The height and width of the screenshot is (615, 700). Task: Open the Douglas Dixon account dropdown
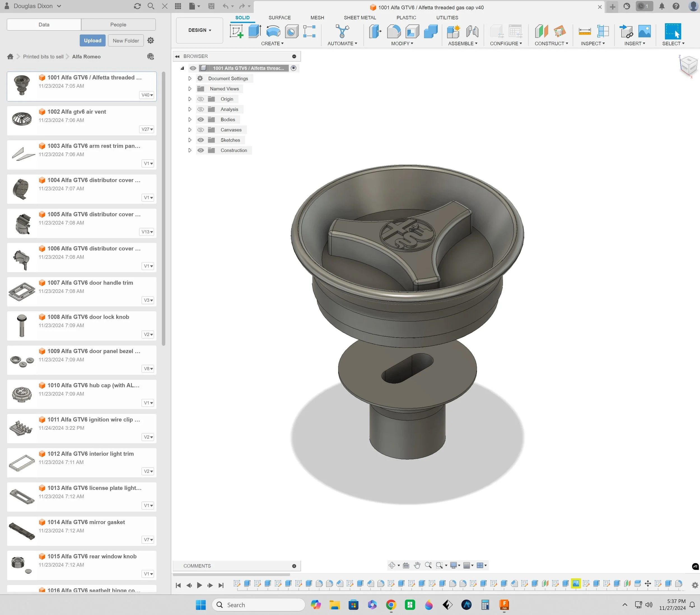click(37, 6)
